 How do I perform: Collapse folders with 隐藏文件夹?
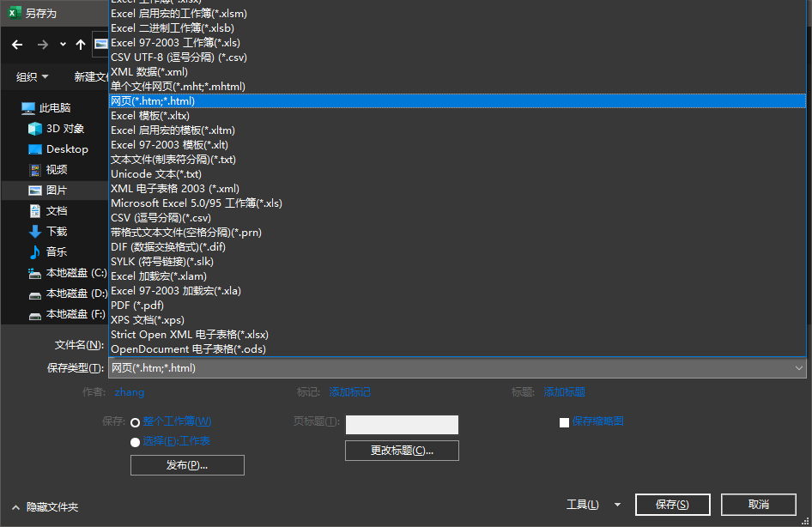[x=45, y=506]
